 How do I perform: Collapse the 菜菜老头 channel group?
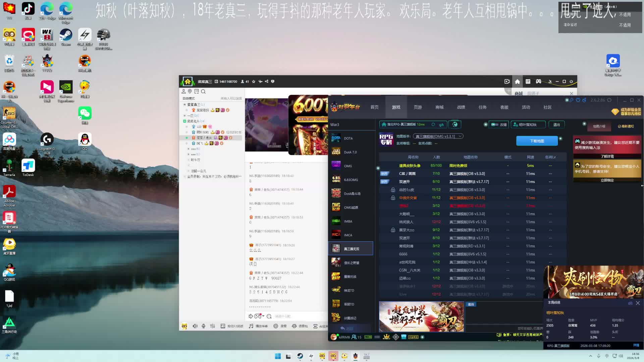pos(184,121)
